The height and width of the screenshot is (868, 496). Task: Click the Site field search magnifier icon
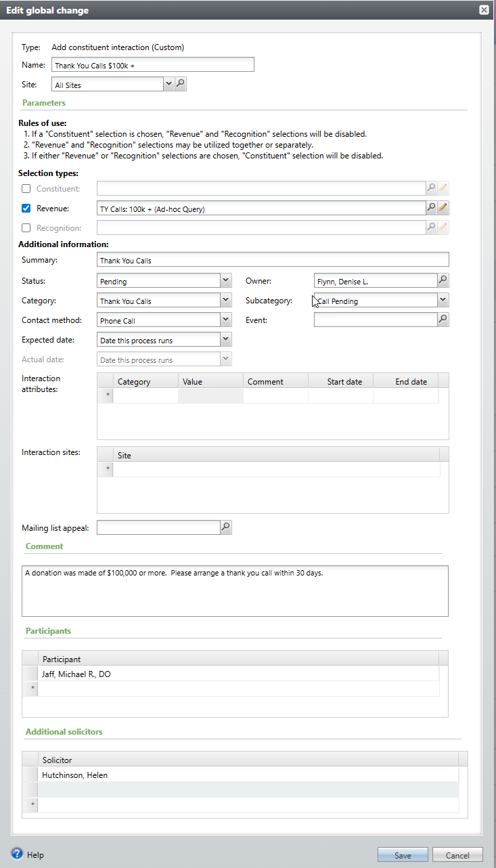pos(181,84)
